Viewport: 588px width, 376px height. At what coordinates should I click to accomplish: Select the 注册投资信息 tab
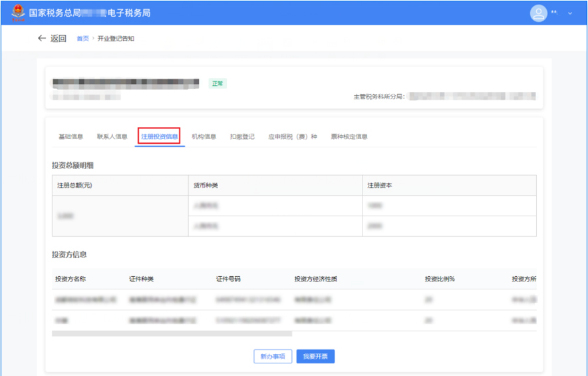tap(160, 136)
